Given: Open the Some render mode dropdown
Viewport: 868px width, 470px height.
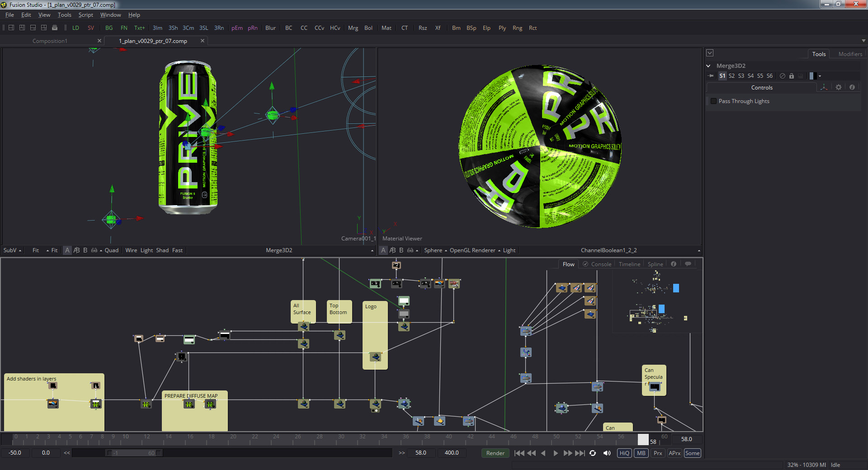Looking at the screenshot, I should [692, 453].
